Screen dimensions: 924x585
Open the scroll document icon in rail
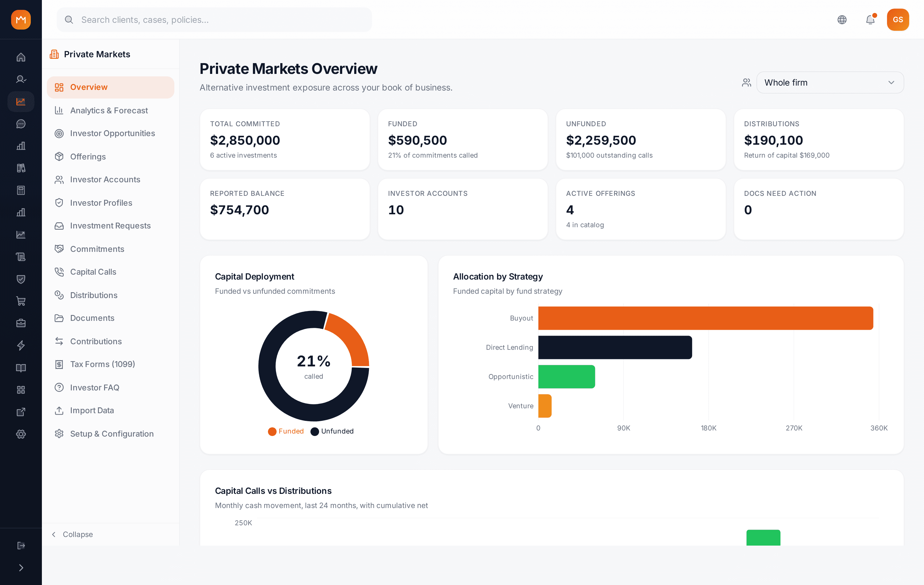[21, 257]
